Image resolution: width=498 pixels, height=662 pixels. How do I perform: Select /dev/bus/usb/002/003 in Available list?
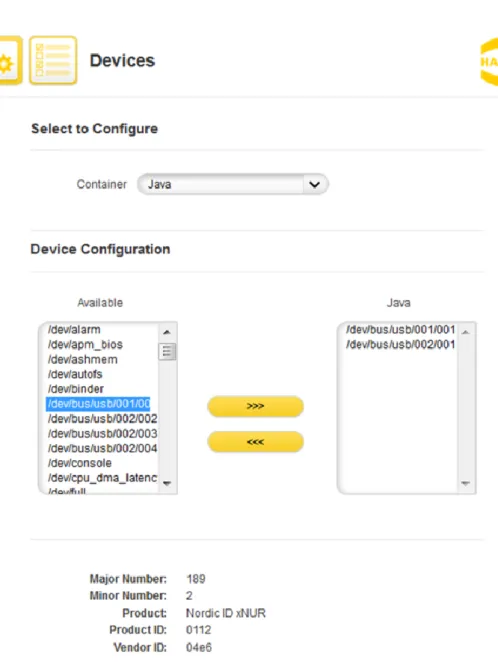[x=102, y=433]
